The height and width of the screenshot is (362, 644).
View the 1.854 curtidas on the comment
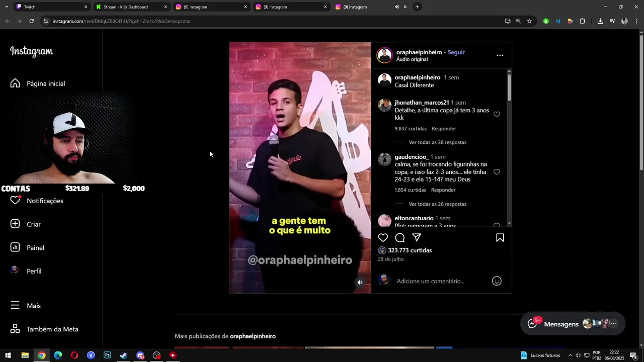[410, 190]
